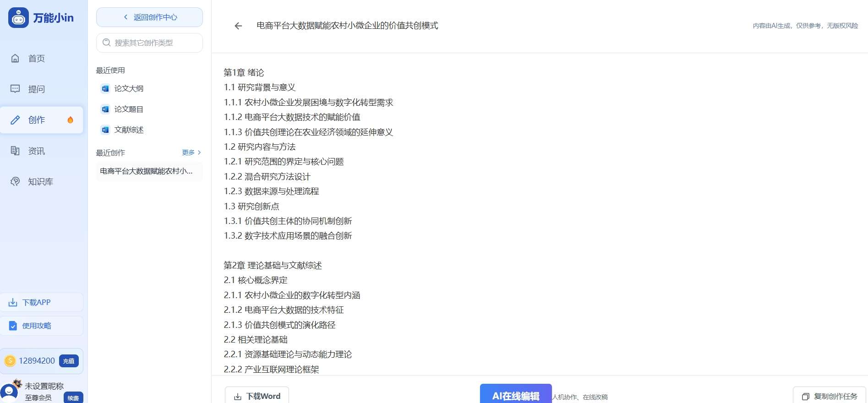868x403 pixels.
Task: Click the 复制创作任务 button
Action: (x=830, y=396)
